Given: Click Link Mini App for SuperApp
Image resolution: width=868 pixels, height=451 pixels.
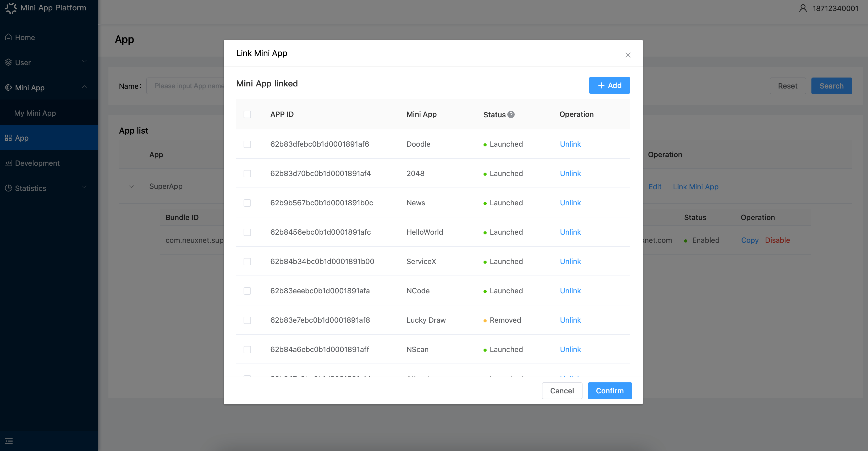Looking at the screenshot, I should [695, 186].
